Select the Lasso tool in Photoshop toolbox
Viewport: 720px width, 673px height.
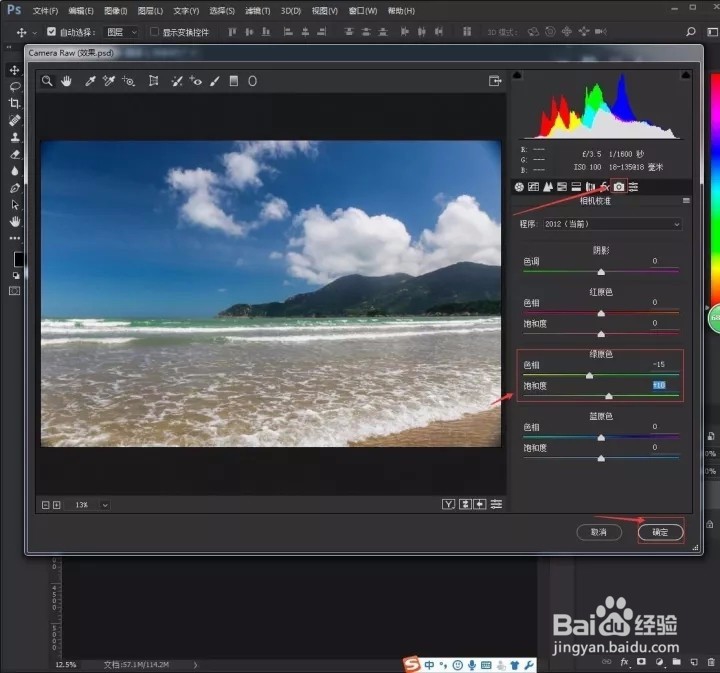15,87
